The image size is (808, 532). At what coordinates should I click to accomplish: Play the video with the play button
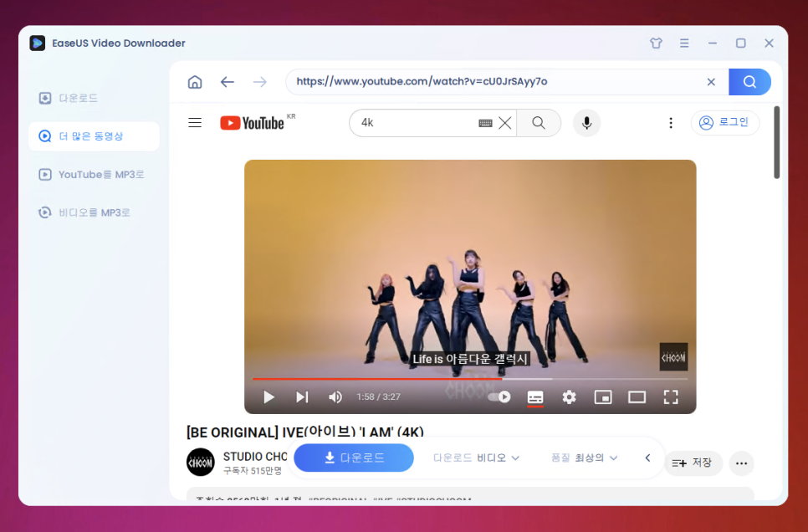click(x=268, y=397)
